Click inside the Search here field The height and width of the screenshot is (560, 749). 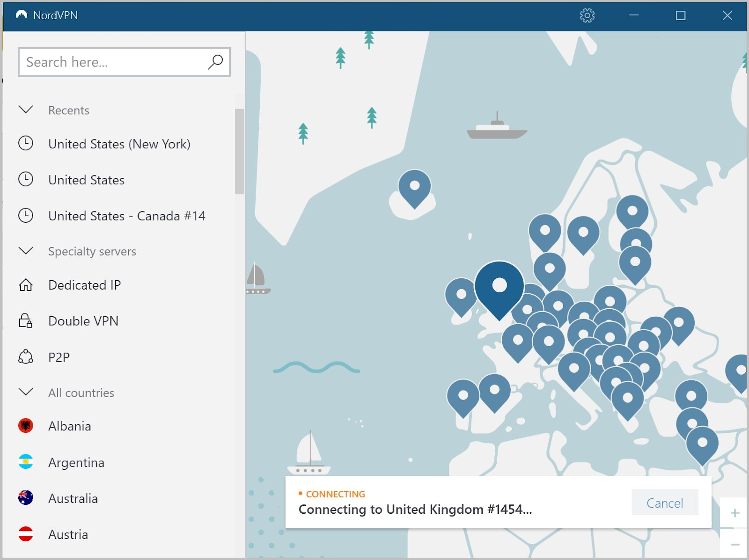[108, 61]
